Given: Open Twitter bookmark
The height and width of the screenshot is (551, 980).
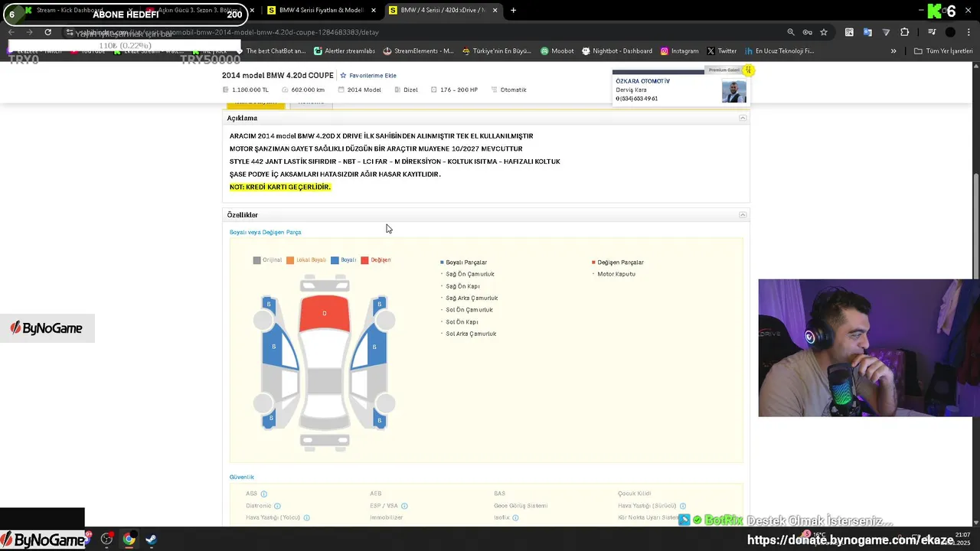Looking at the screenshot, I should (721, 51).
